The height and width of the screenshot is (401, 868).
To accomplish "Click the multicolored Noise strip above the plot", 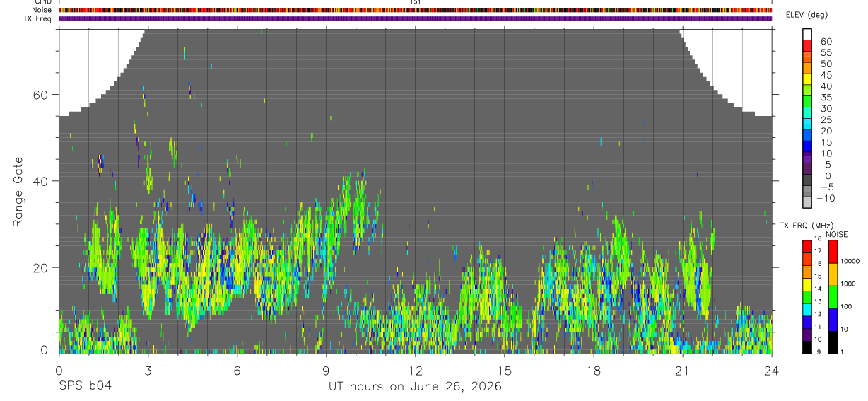I will 415,10.
